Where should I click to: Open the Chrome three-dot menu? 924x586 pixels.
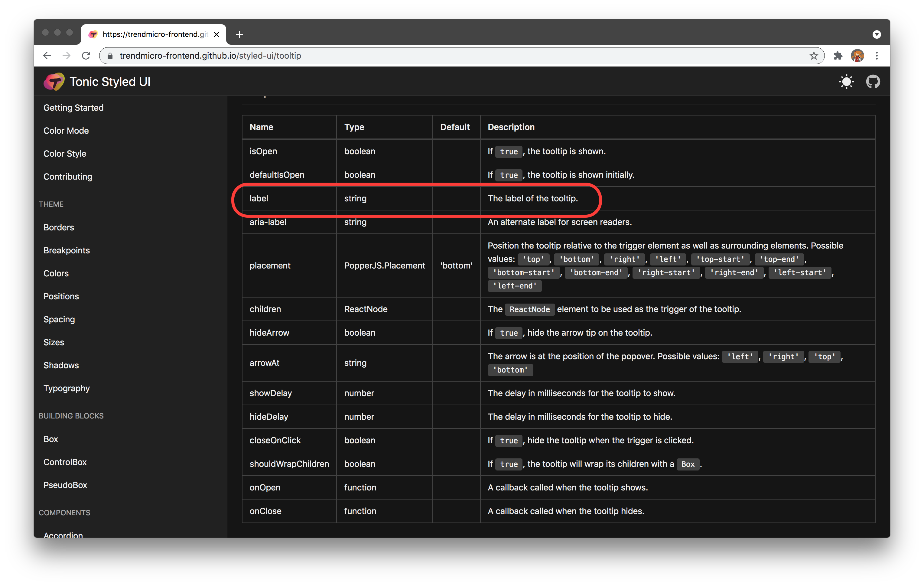(877, 55)
